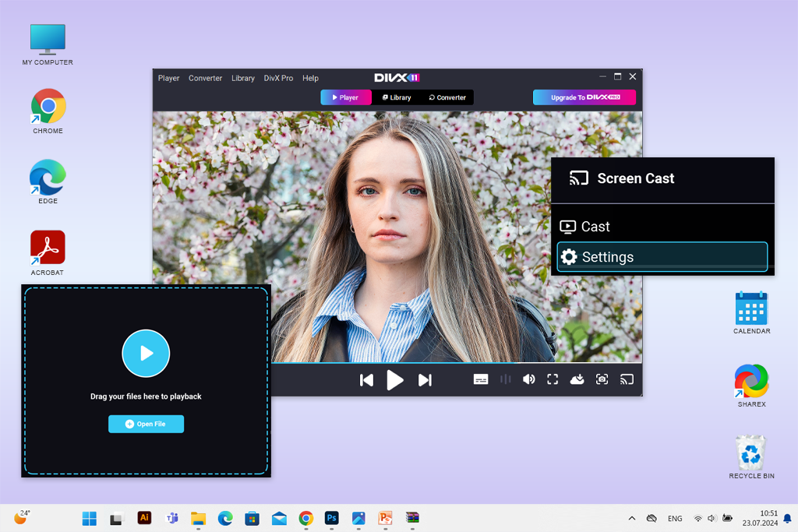
Task: Switch to the Library tab button
Action: tap(397, 97)
